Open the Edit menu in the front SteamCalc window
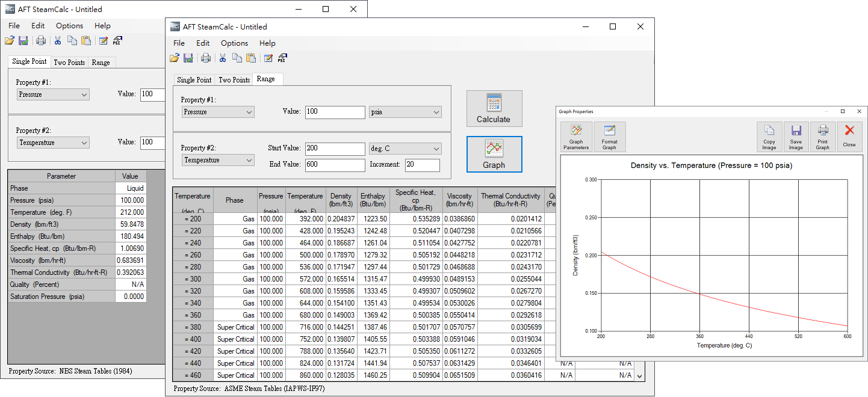The width and height of the screenshot is (868, 397). tap(203, 43)
